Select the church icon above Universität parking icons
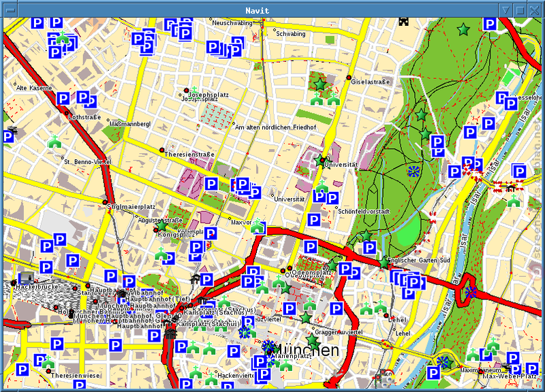The image size is (545, 392). (322, 186)
